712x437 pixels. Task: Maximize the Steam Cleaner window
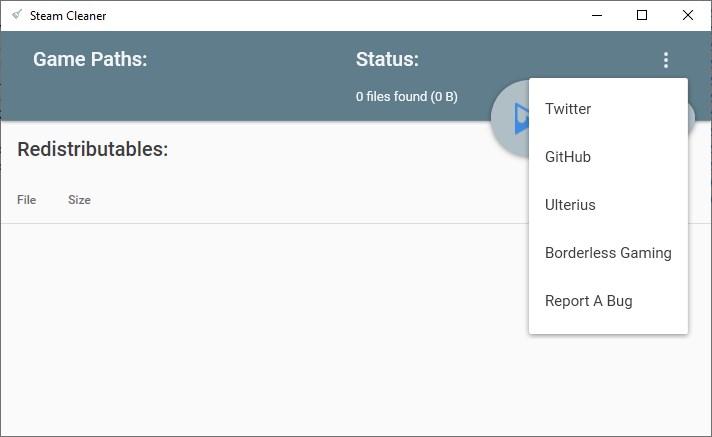642,15
